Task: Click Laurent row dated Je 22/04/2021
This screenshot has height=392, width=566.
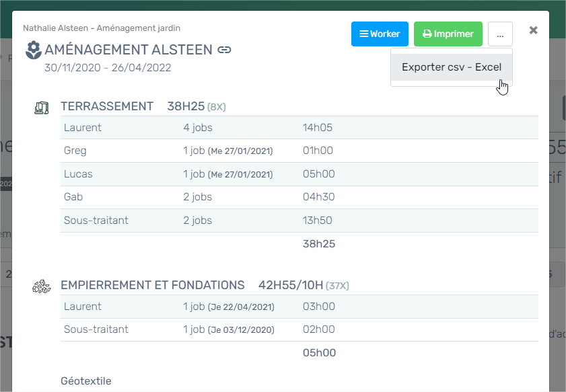Action: click(299, 307)
